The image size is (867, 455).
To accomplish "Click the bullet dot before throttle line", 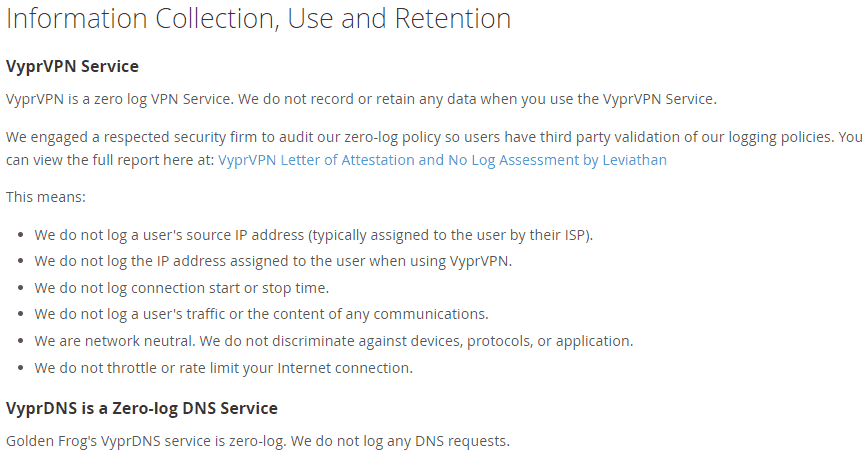I will (20, 369).
